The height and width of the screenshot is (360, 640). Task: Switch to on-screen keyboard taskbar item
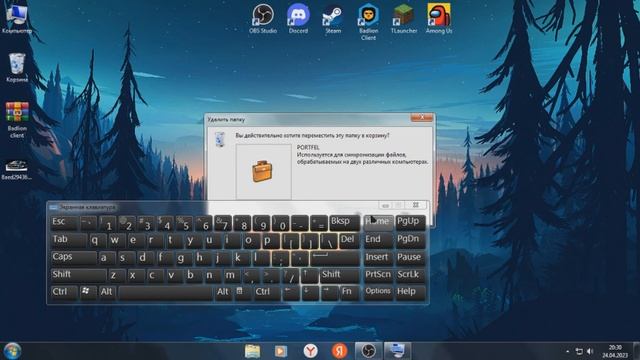click(x=397, y=351)
